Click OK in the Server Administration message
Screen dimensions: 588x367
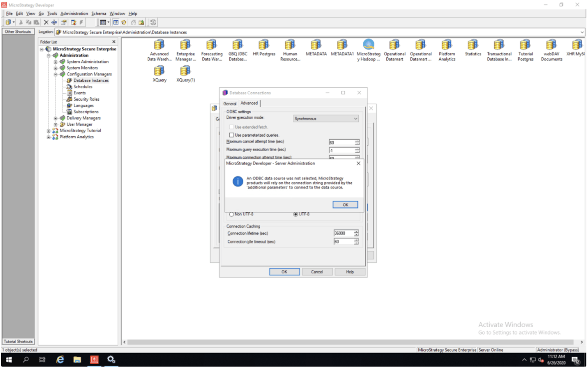[345, 204]
